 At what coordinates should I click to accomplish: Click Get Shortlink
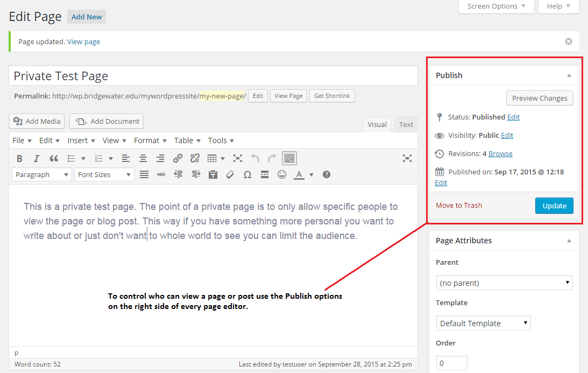tap(332, 96)
